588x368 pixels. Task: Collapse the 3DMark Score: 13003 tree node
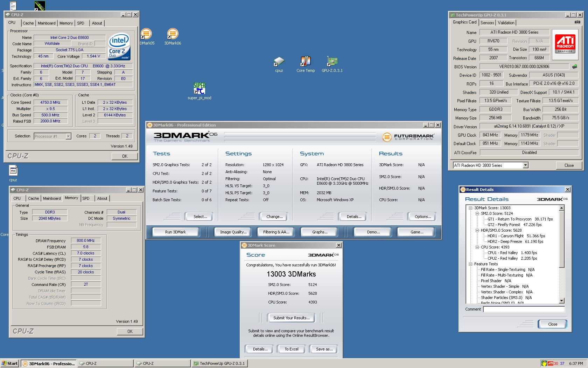tap(471, 208)
